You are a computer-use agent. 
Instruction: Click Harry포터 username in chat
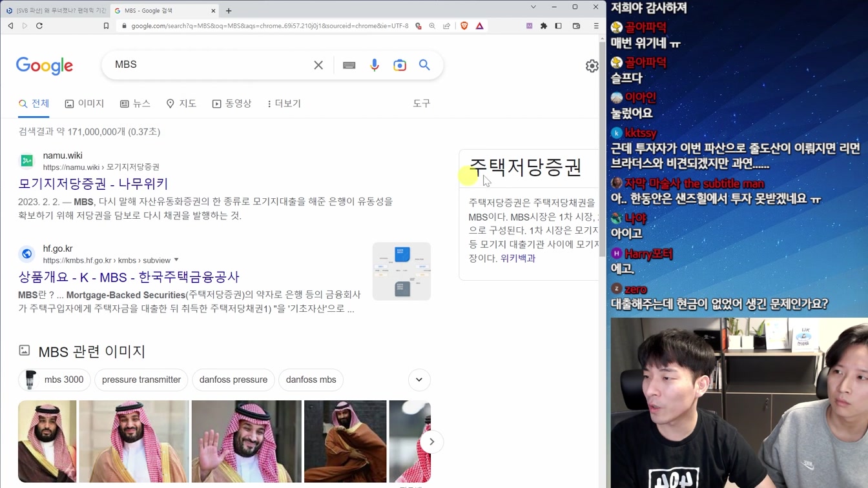pos(649,254)
